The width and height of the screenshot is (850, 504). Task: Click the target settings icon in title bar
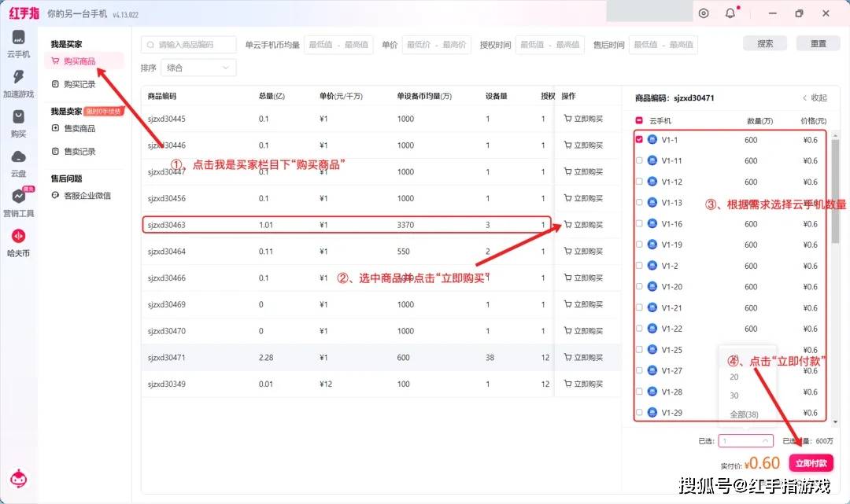click(x=704, y=13)
